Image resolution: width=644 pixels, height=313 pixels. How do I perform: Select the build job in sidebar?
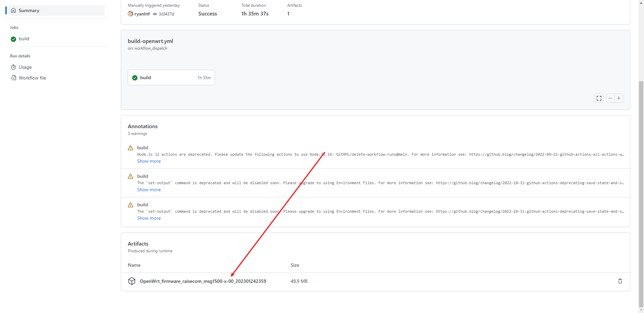coord(24,39)
